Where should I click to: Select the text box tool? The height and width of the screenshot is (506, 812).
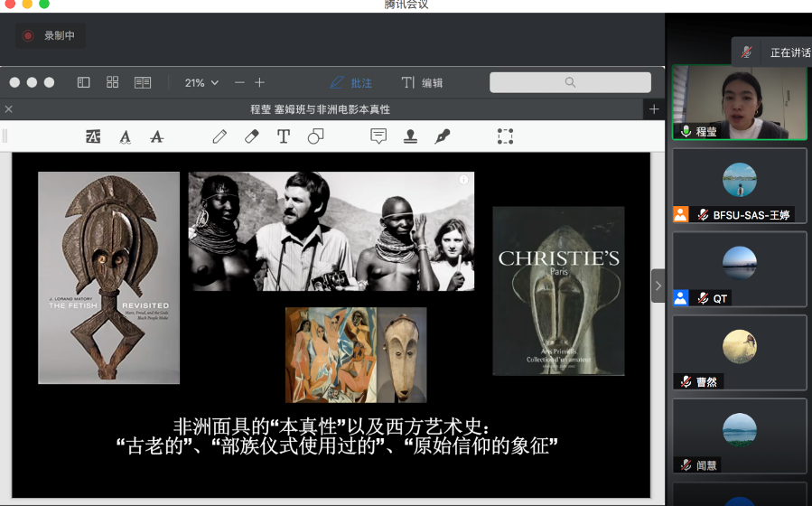click(x=284, y=136)
